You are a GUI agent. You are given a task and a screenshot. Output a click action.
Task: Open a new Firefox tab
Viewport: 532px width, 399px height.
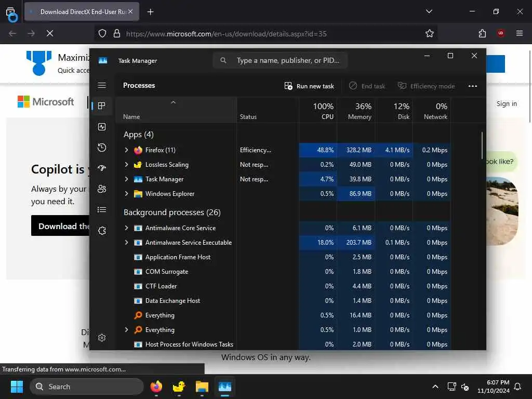coord(150,12)
